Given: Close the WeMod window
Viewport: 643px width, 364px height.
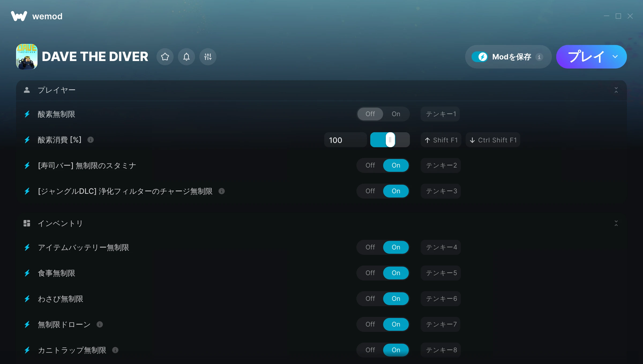Looking at the screenshot, I should (630, 16).
